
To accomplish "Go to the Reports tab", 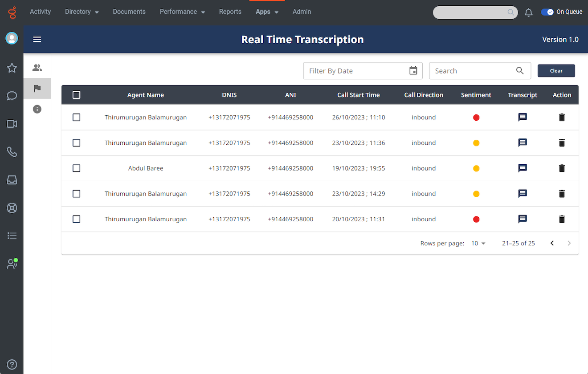I will click(230, 12).
